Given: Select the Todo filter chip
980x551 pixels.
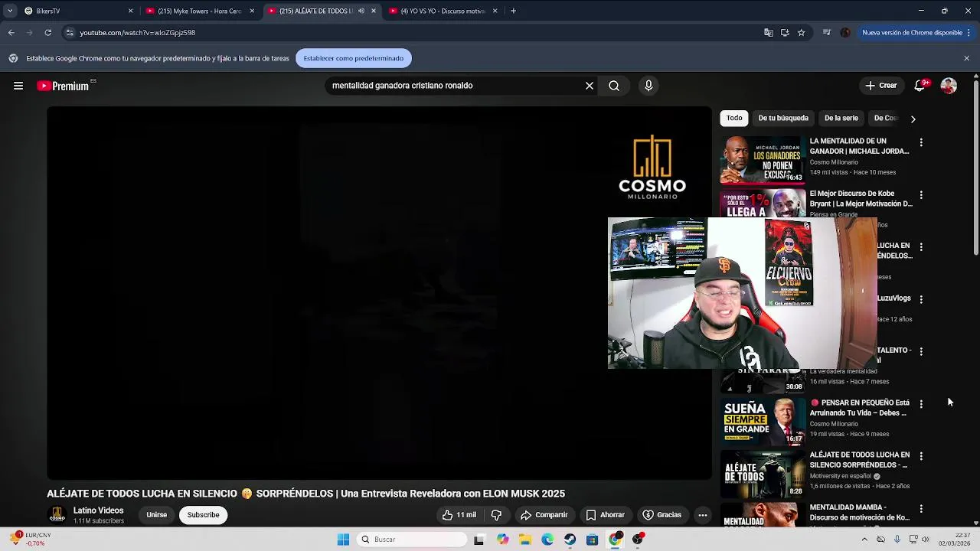Looking at the screenshot, I should (734, 118).
